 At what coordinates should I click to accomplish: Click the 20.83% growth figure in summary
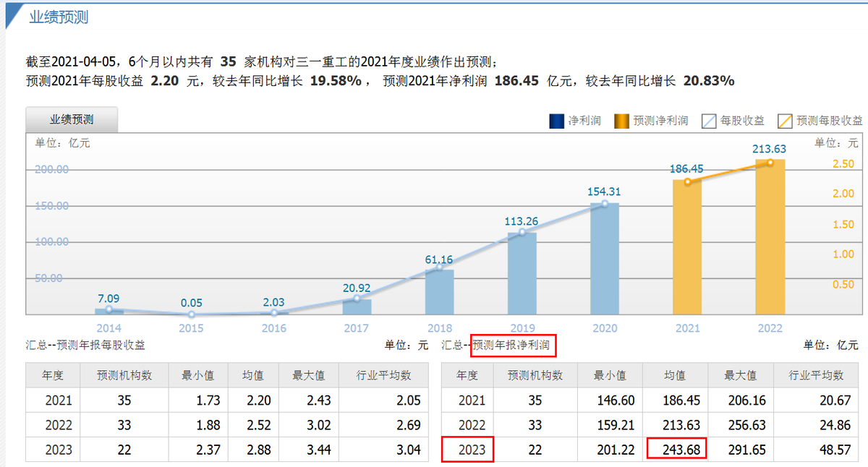709,82
